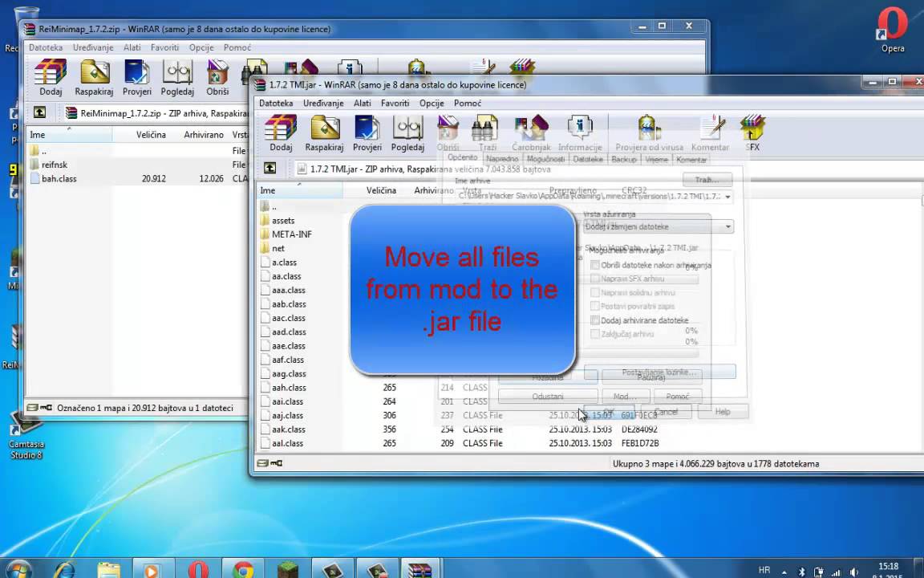
Task: Open Opcije menu in ReiMinimap window
Action: (x=201, y=48)
